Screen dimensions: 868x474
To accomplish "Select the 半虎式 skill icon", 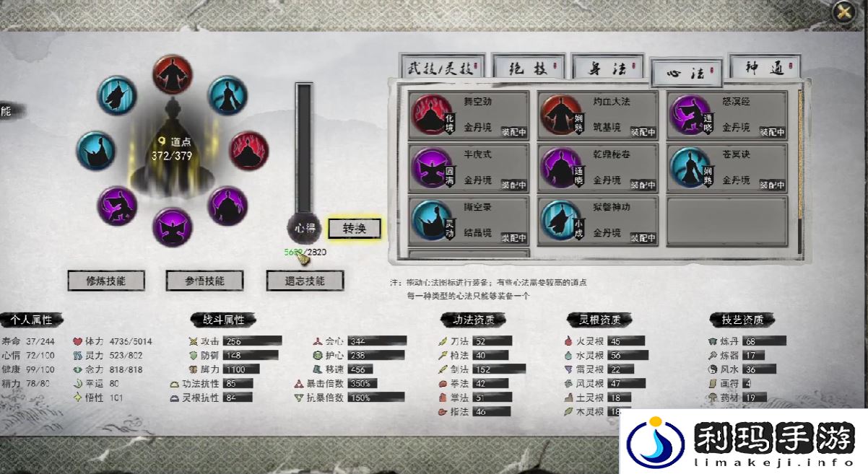I will (431, 167).
